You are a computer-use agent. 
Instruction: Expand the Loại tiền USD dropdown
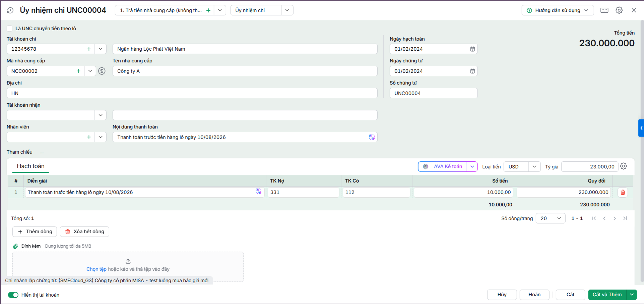(534, 167)
